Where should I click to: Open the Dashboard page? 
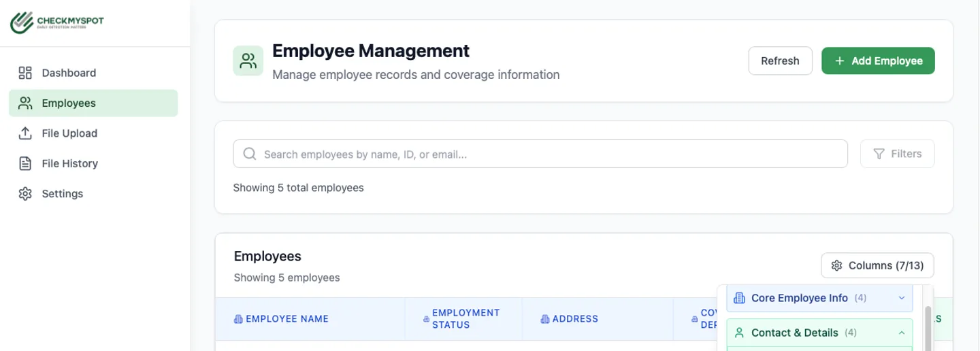(x=93, y=73)
